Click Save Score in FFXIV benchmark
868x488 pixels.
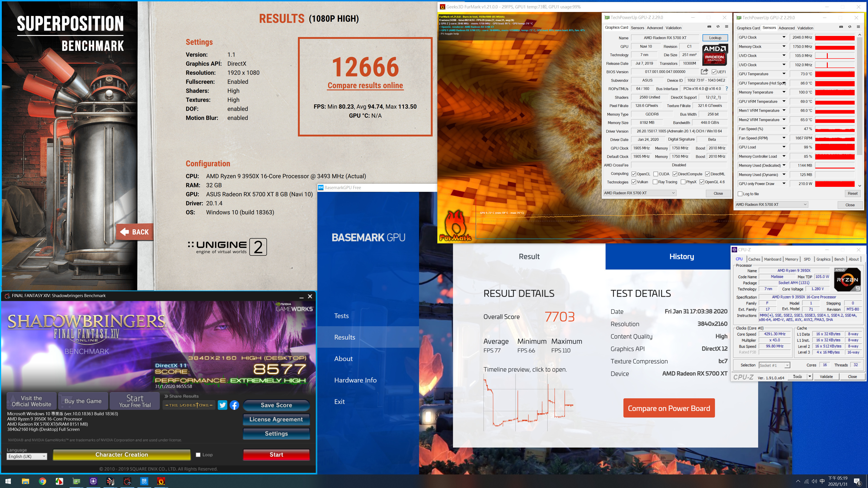click(x=276, y=405)
